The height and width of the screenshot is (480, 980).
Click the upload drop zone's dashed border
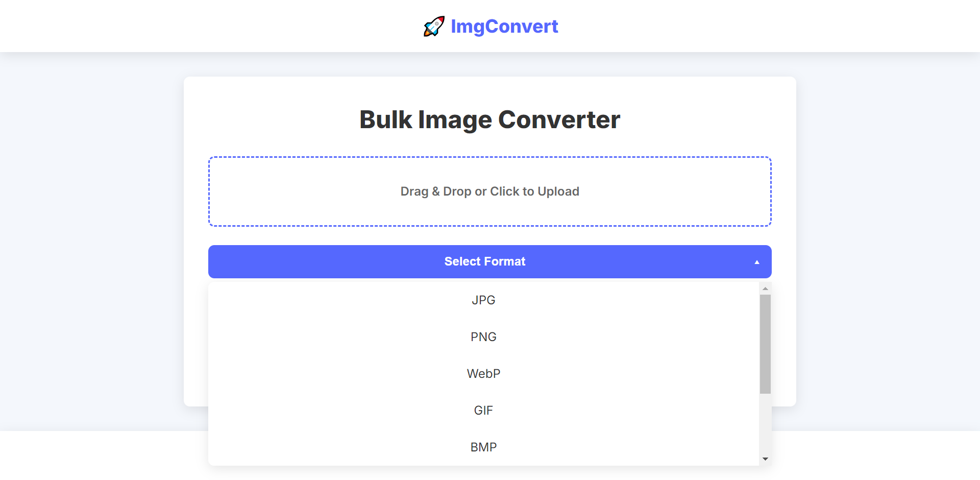click(x=490, y=157)
